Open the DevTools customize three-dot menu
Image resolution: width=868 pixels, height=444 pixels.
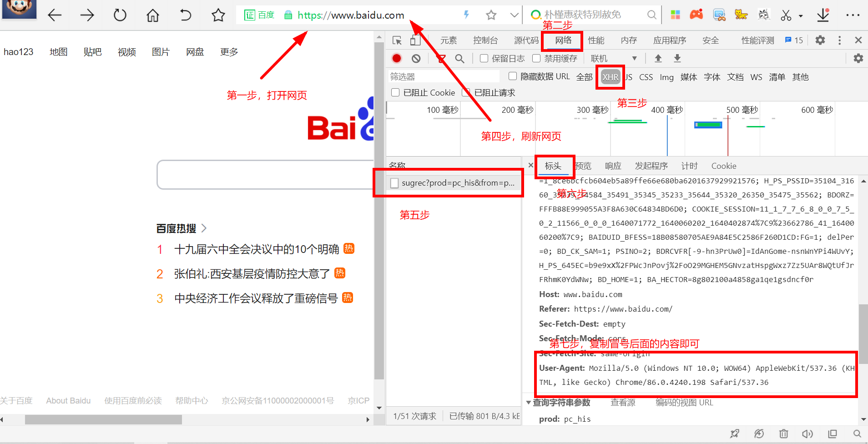point(839,40)
